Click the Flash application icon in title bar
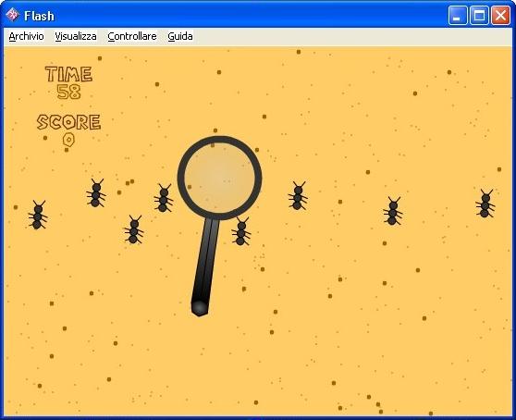 coord(13,15)
